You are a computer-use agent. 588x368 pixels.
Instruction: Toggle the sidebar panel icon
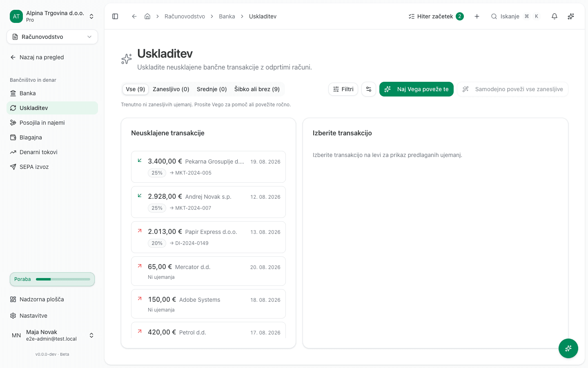[115, 16]
